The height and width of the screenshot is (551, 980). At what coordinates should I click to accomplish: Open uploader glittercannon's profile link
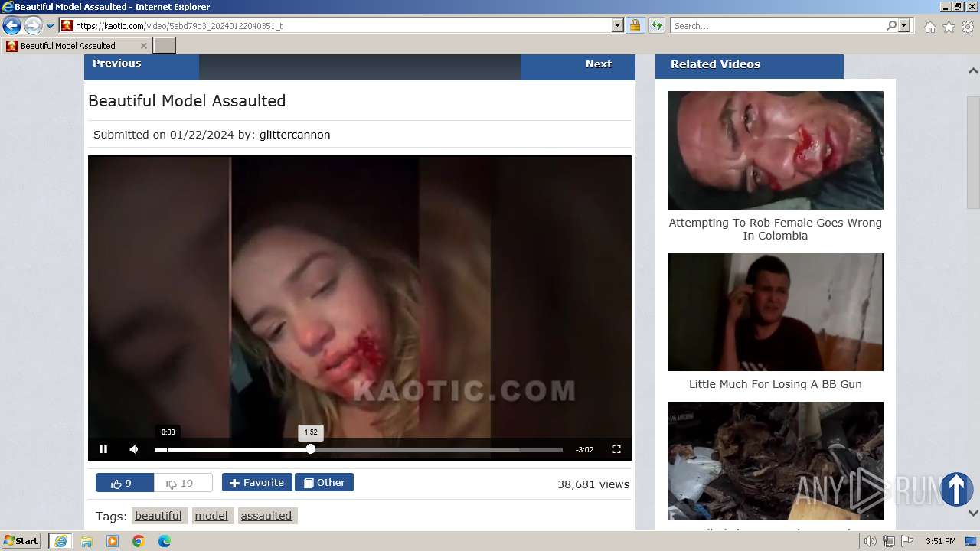click(x=295, y=135)
